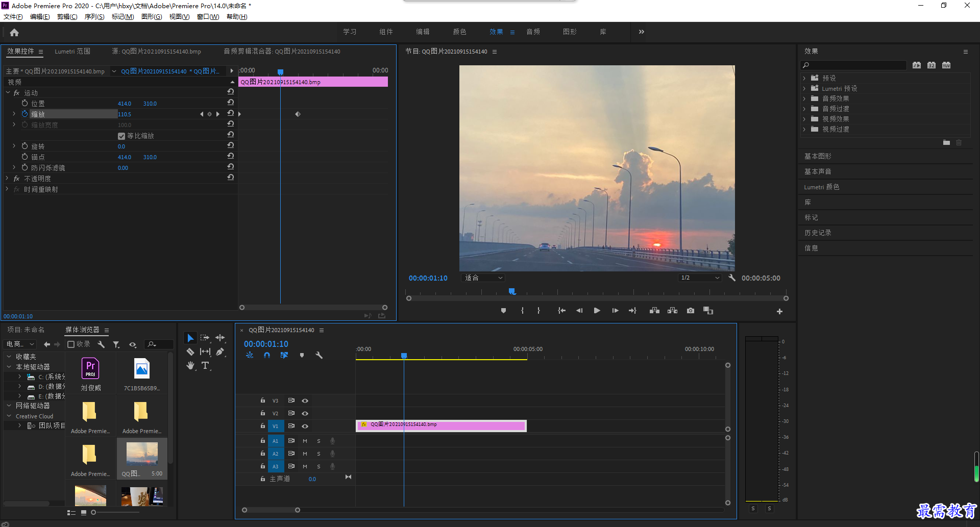980x527 pixels.
Task: Expand Video Transitions folder
Action: tap(804, 129)
